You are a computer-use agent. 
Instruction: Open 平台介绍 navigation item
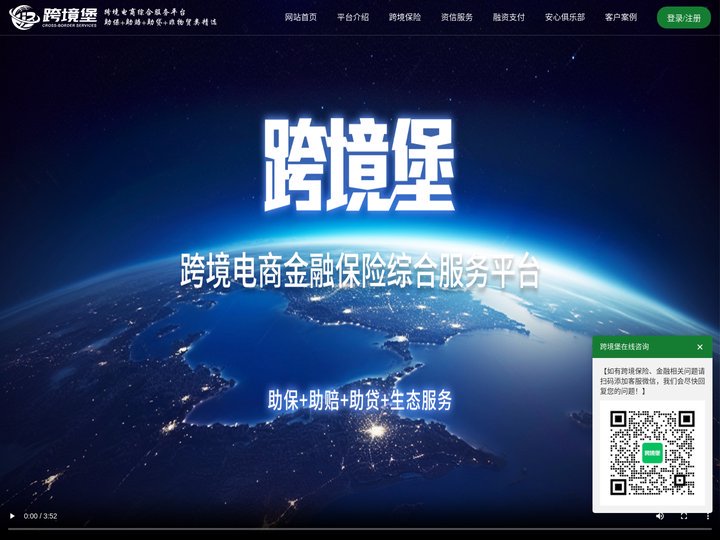353,17
